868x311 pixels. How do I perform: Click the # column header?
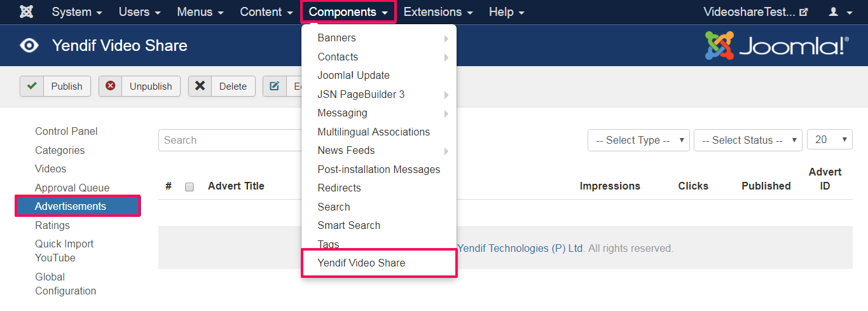coord(169,186)
